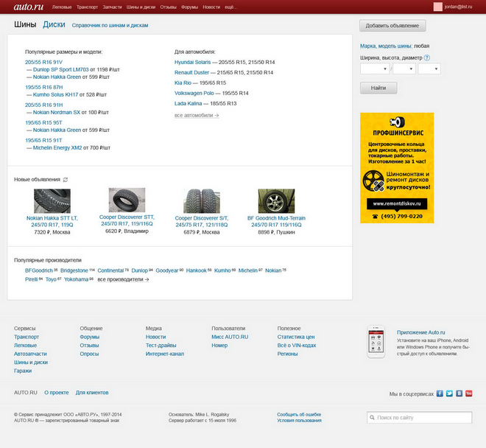This screenshot has width=486, height=448.
Task: Click the Найти search button
Action: coord(378,88)
